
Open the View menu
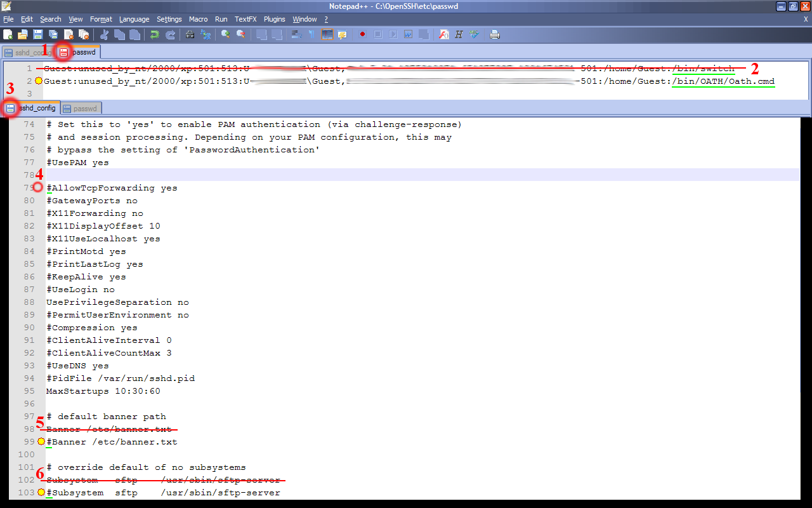pos(75,20)
